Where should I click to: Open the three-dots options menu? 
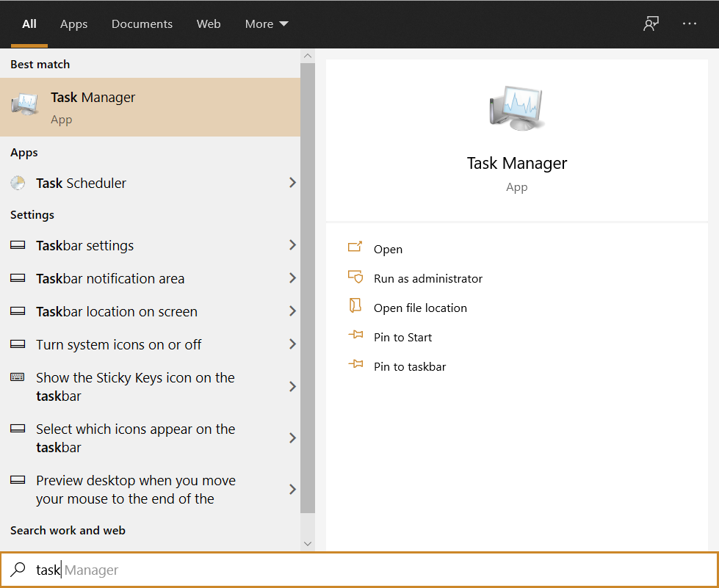[x=689, y=23]
